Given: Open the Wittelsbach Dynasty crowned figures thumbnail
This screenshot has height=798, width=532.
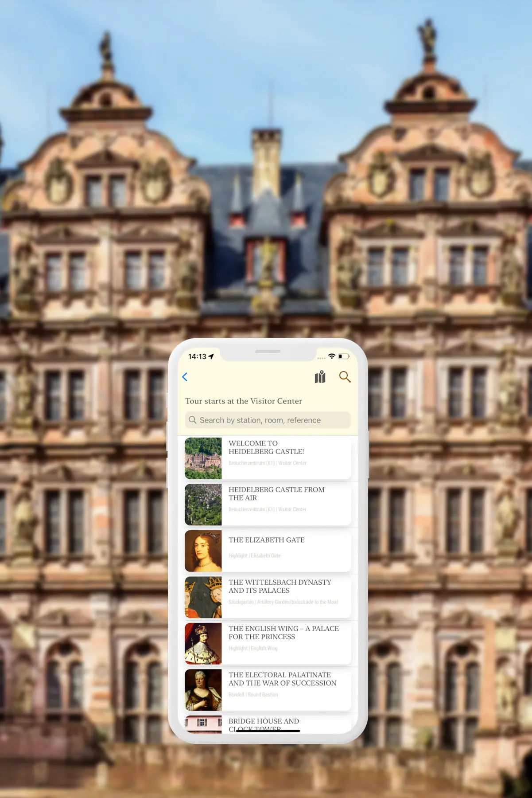Looking at the screenshot, I should (203, 597).
